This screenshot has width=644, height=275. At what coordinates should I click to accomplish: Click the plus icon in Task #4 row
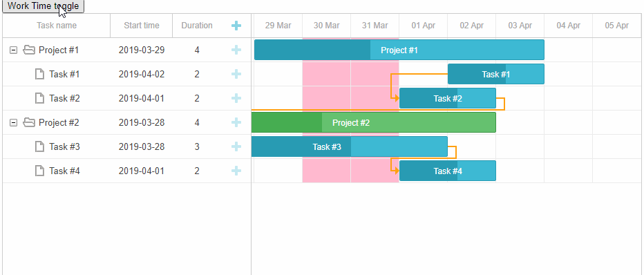pyautogui.click(x=236, y=171)
